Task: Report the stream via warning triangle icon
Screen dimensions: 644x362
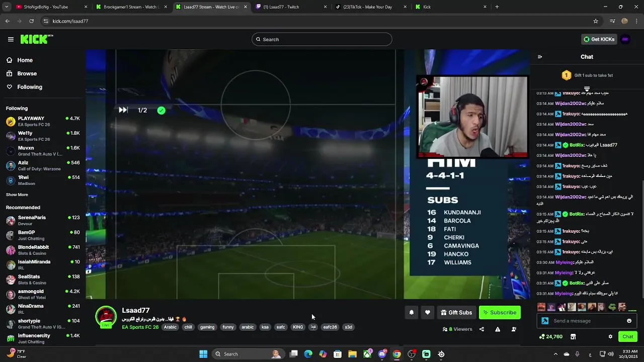Action: [x=498, y=329]
